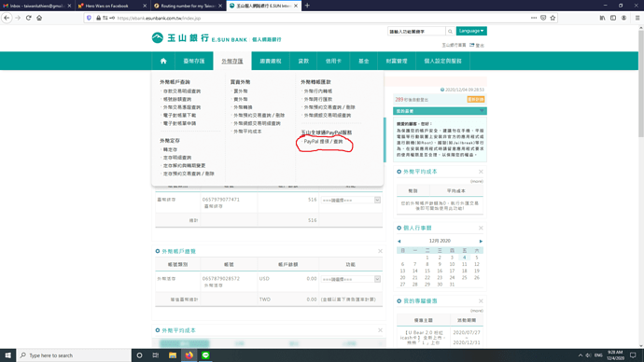Open a new browser tab
The image size is (644, 362).
[x=307, y=6]
